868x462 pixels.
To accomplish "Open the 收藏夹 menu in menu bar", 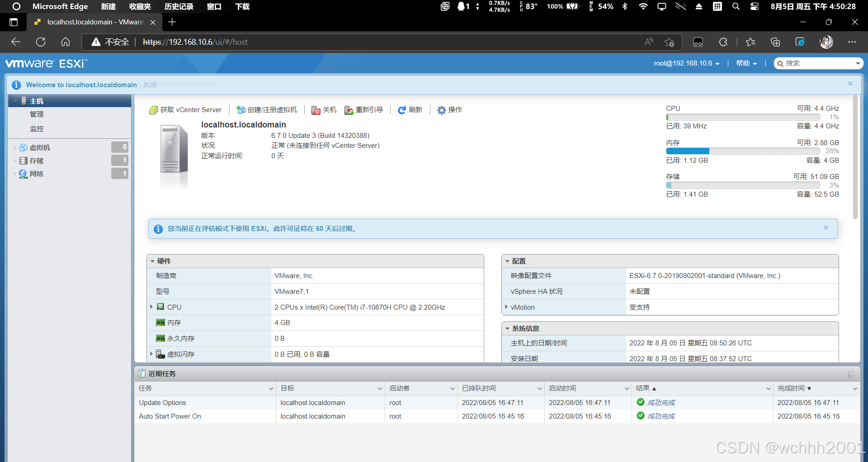I will coord(139,6).
